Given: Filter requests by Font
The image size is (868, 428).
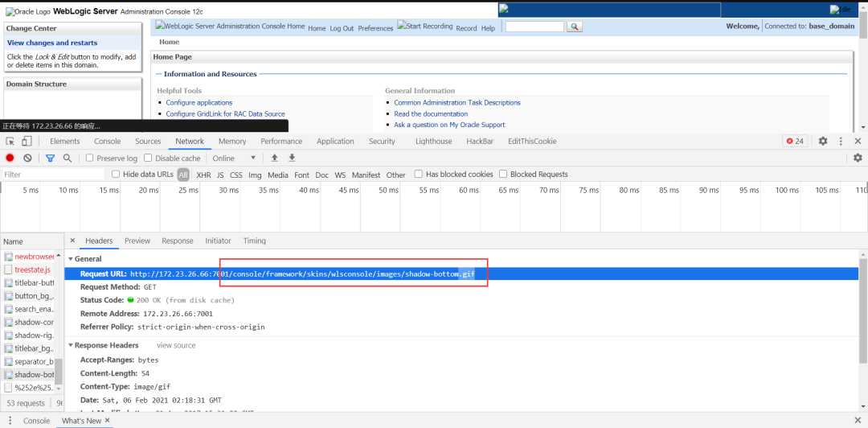Looking at the screenshot, I should click(301, 175).
